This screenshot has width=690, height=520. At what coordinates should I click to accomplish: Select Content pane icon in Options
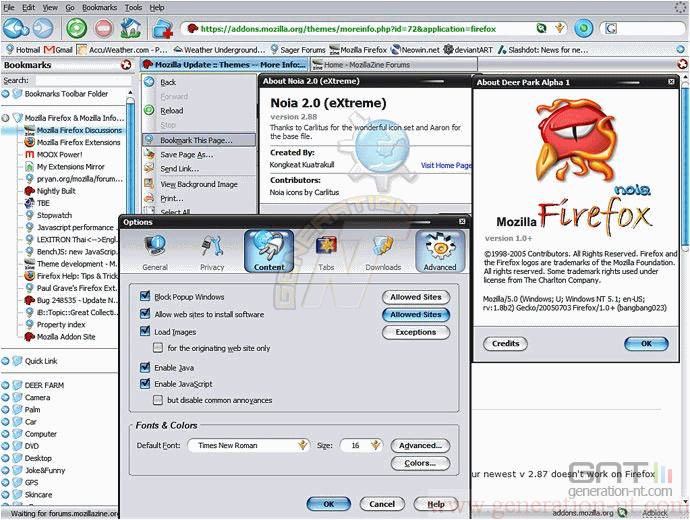[x=269, y=251]
